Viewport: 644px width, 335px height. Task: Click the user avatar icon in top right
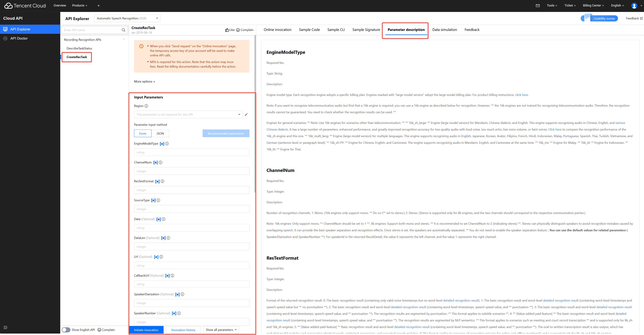[634, 6]
